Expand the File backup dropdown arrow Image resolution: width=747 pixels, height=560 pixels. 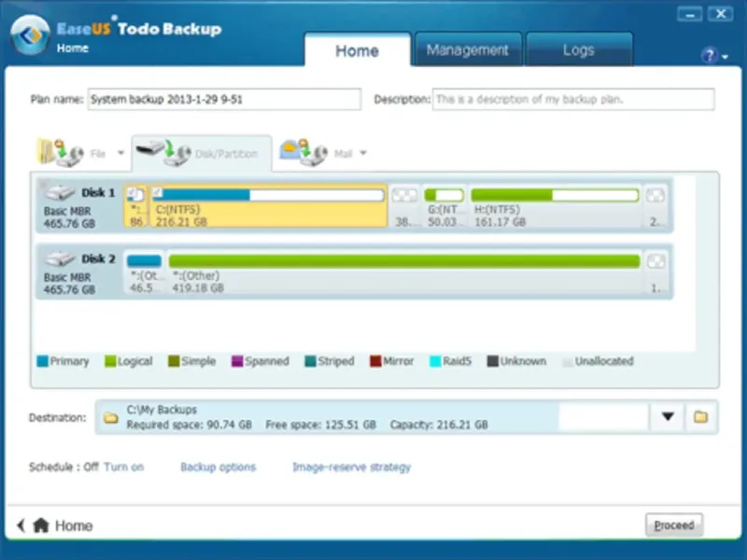120,153
